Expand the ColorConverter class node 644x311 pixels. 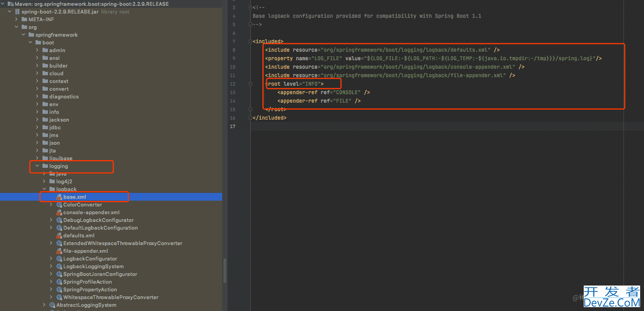[51, 205]
